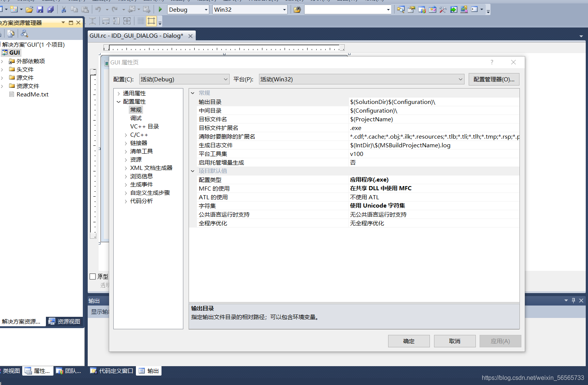Open the Extension Manager toolbar icon
The width and height of the screenshot is (588, 385).
pyautogui.click(x=464, y=9)
